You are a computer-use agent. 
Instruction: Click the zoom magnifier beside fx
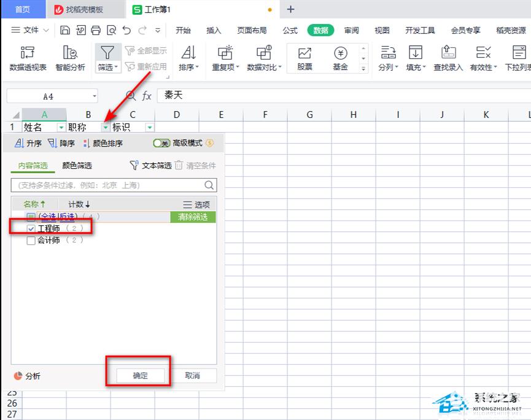pos(131,96)
